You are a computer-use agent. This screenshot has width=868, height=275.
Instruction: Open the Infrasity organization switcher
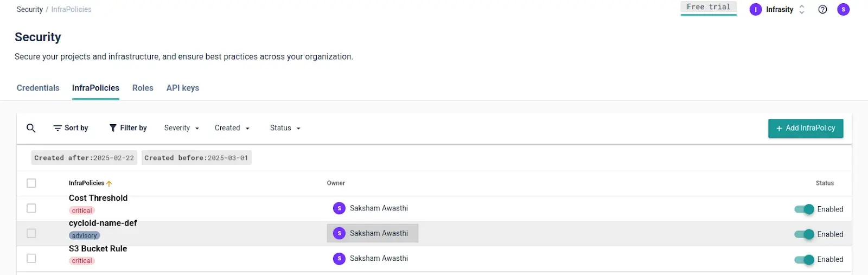pos(778,9)
